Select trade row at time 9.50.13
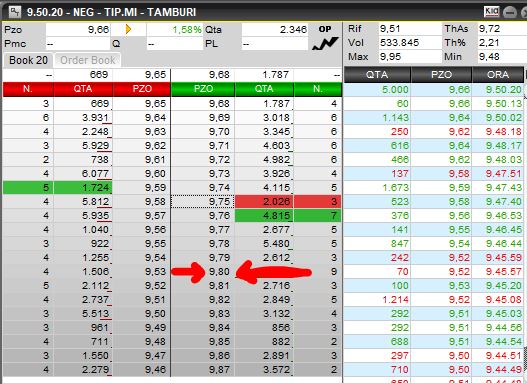This screenshot has height=384, width=527. pyautogui.click(x=434, y=103)
